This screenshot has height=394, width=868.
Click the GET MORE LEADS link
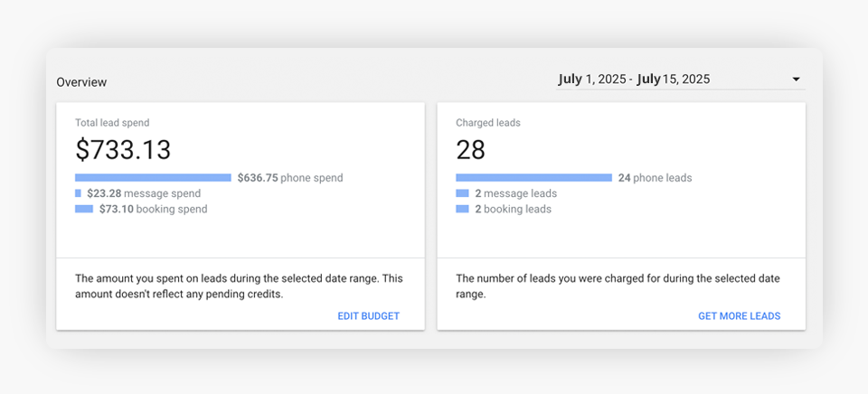tap(739, 316)
